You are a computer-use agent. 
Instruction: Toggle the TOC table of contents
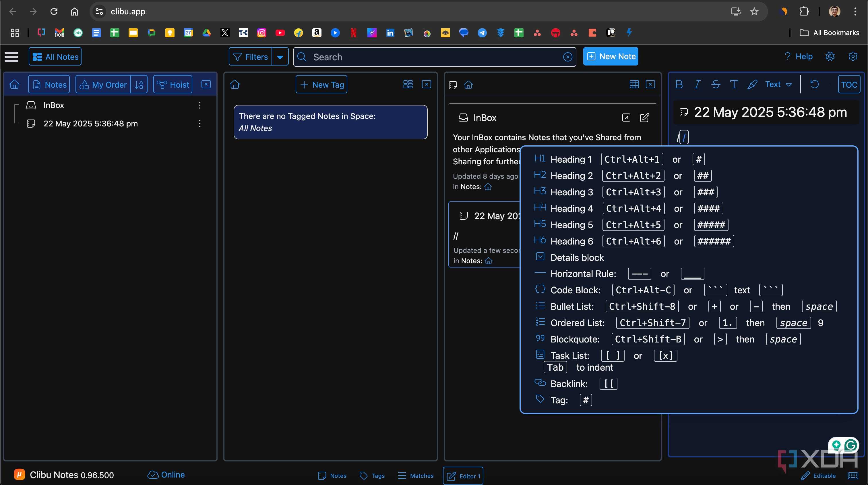[x=849, y=84]
